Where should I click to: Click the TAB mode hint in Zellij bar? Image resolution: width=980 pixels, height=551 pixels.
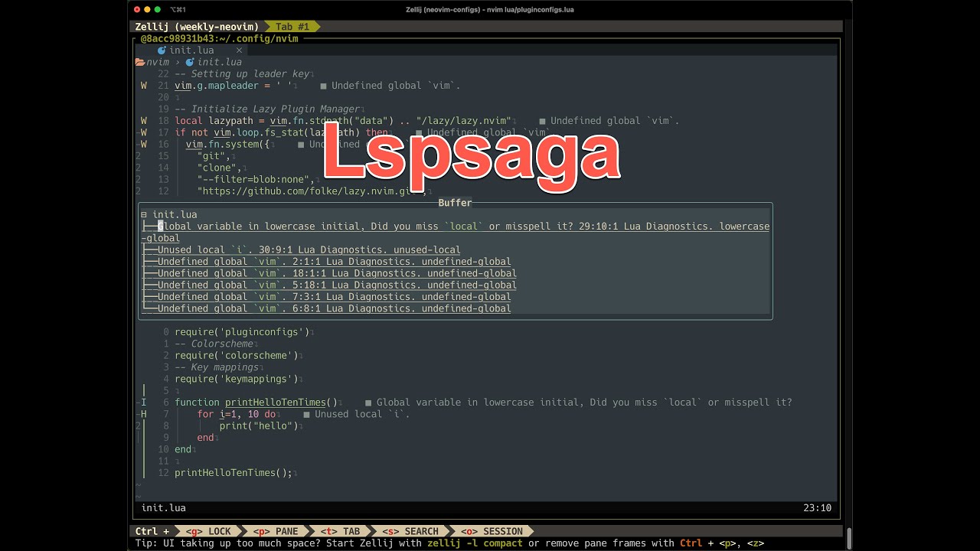pyautogui.click(x=340, y=531)
